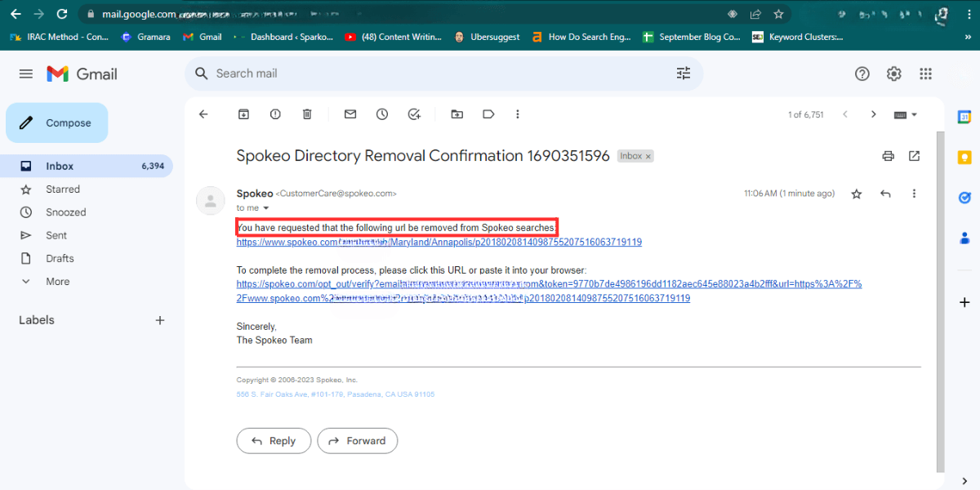This screenshot has width=980, height=490.
Task: Create a new label with the plus icon
Action: pos(160,320)
